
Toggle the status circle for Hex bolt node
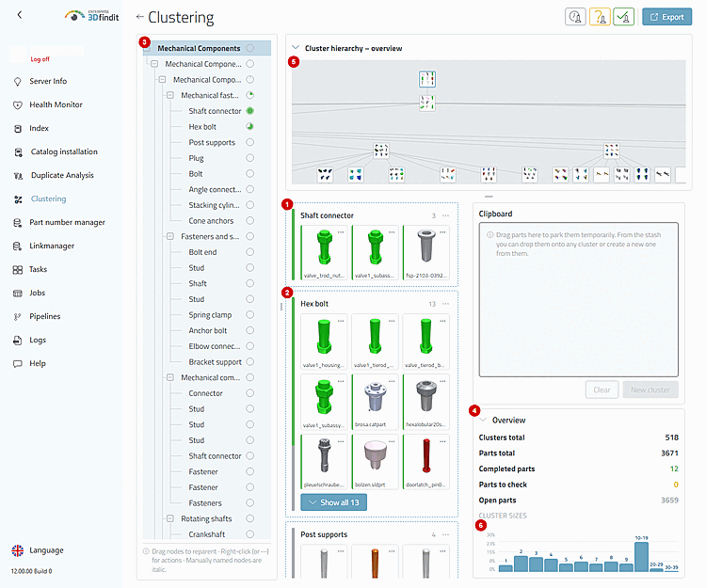(x=250, y=126)
